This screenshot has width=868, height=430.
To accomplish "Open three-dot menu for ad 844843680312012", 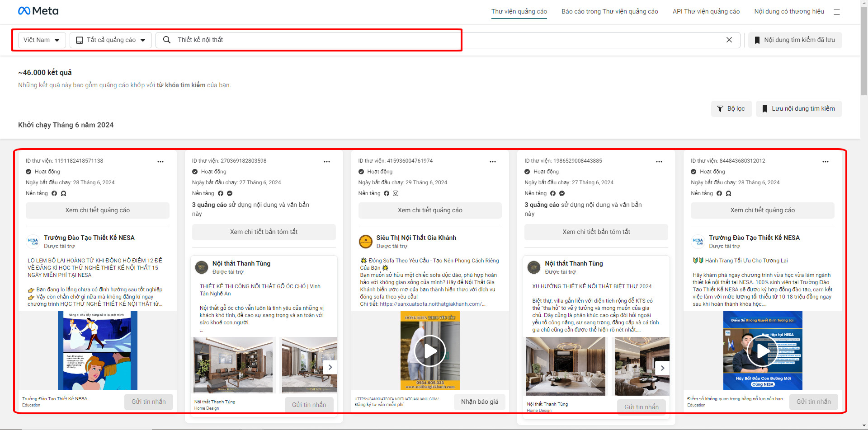I will coord(826,161).
